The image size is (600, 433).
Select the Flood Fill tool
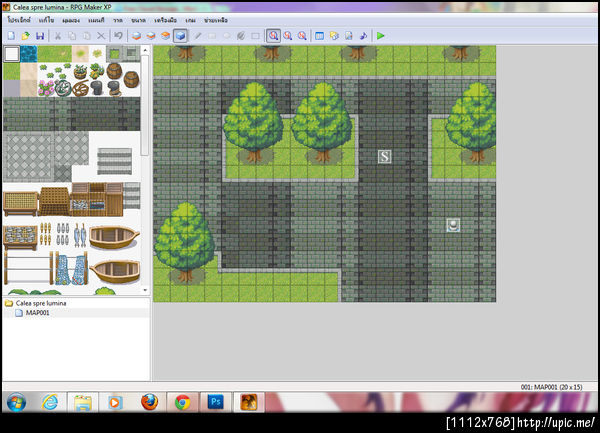[x=241, y=36]
